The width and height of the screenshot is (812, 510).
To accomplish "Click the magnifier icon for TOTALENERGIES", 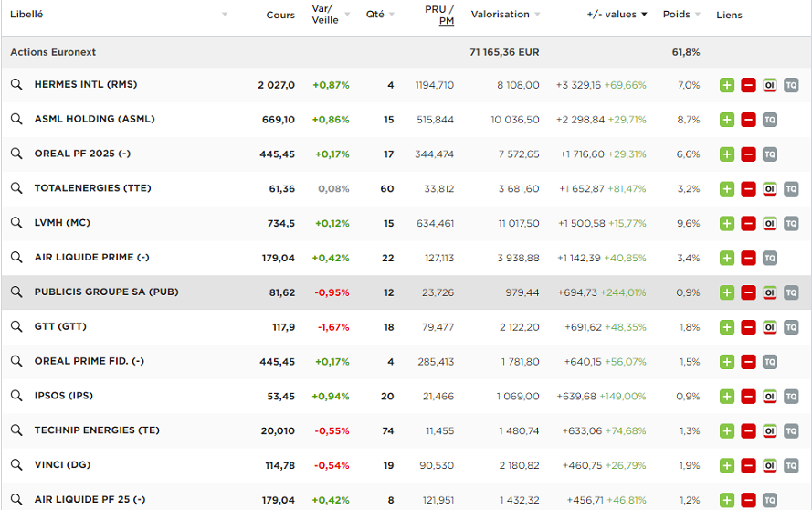I will (x=16, y=188).
